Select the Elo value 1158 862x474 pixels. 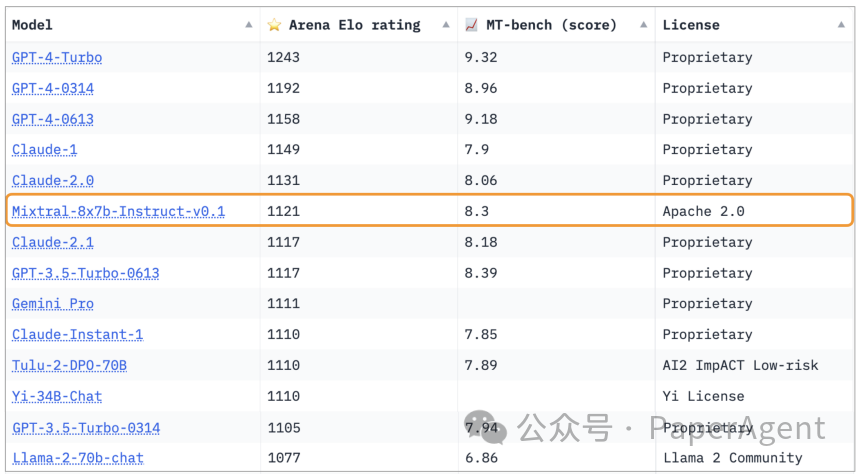[x=284, y=119]
